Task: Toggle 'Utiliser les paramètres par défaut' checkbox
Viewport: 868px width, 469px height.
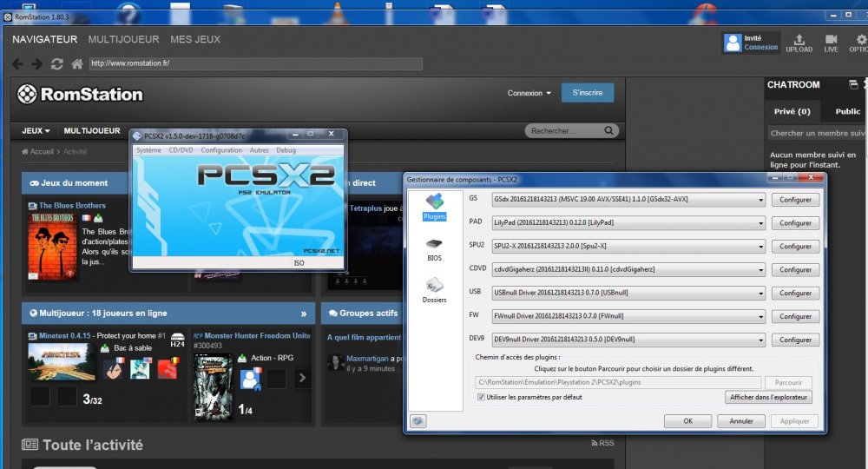Action: (482, 397)
